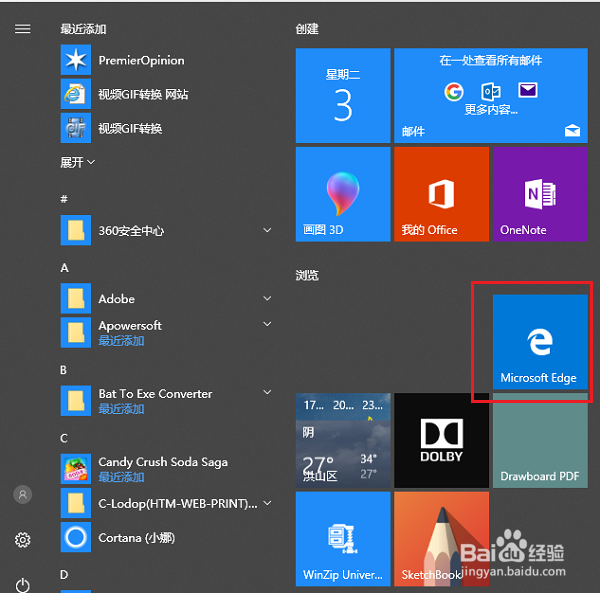Click the envelope icon in mail tile
600x593 pixels.
[528, 90]
